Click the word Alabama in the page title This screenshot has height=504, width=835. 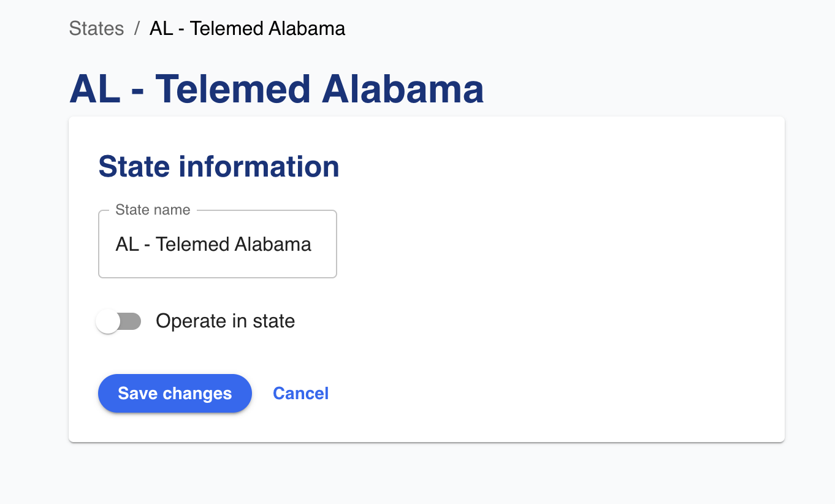point(403,90)
